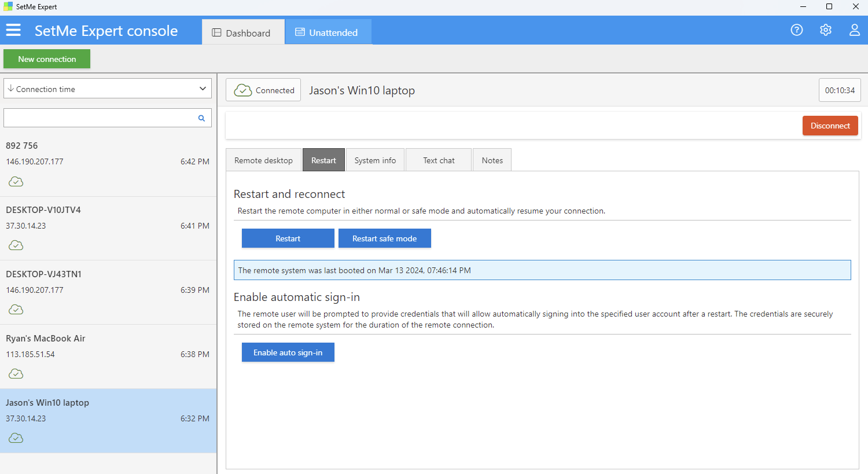Select the DESKTOP-V10JTV4 session
Viewport: 868px width, 474px height.
click(108, 229)
